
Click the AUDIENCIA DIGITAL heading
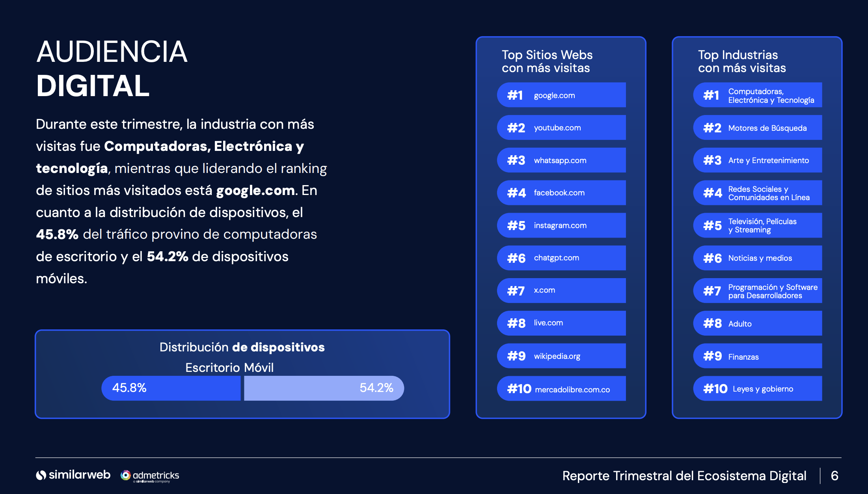tap(112, 69)
